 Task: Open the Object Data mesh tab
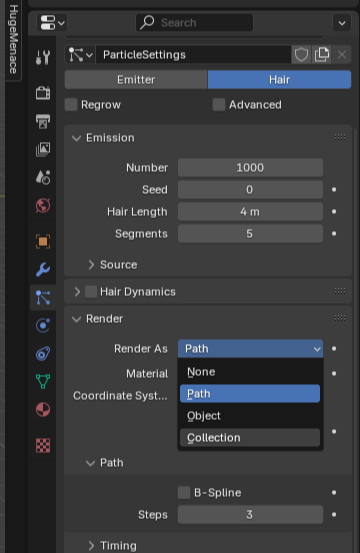(43, 381)
